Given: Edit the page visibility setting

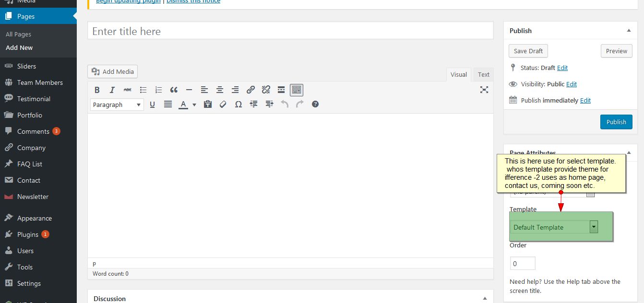Looking at the screenshot, I should 571,84.
